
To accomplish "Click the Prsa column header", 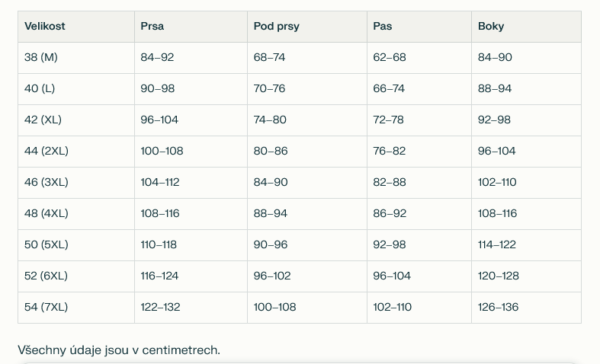I will (152, 26).
